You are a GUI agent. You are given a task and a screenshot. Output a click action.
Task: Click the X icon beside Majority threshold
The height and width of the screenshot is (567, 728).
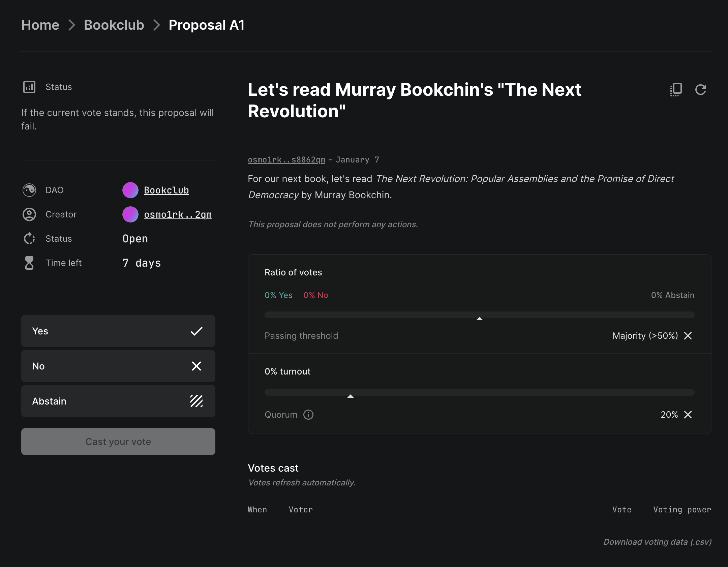tap(688, 336)
